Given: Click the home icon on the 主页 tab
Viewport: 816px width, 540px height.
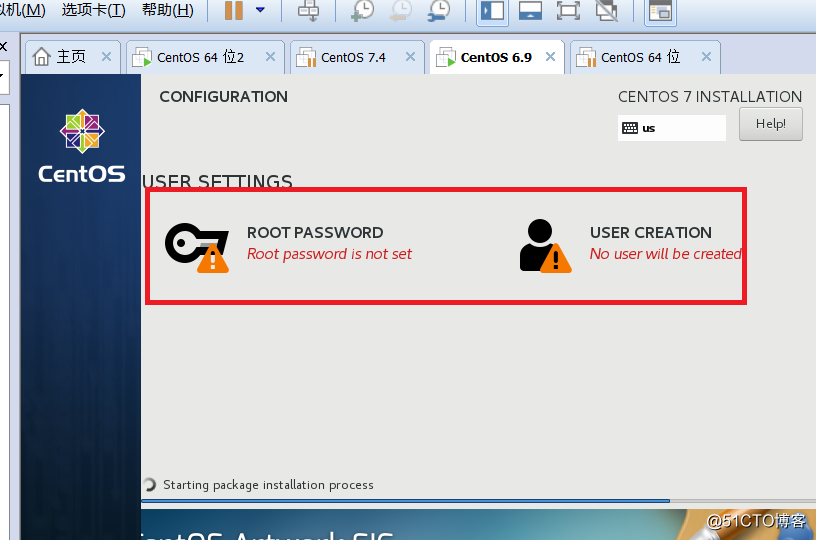Looking at the screenshot, I should pyautogui.click(x=42, y=57).
